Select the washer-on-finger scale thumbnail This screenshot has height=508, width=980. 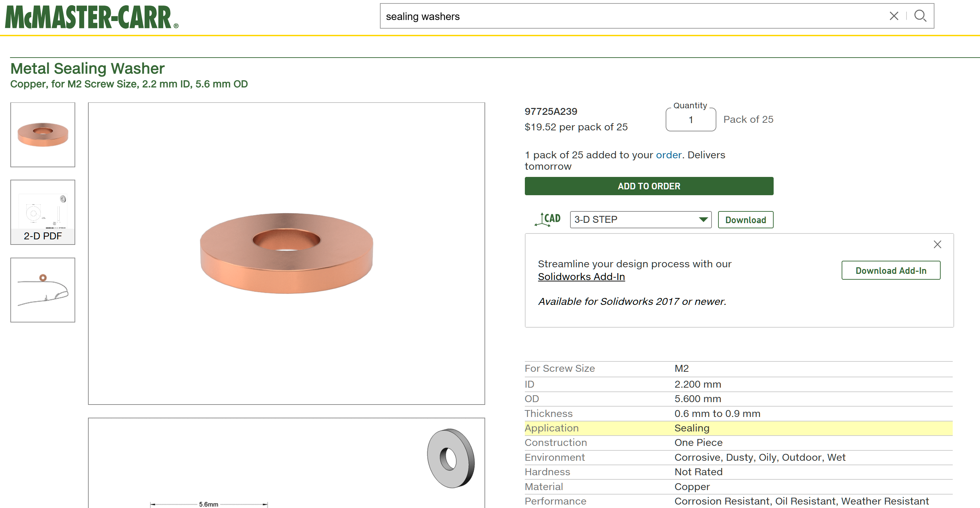coord(43,290)
